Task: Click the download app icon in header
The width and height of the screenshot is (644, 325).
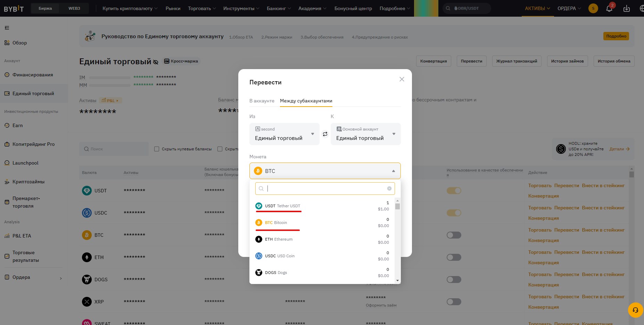Action: coord(627,8)
